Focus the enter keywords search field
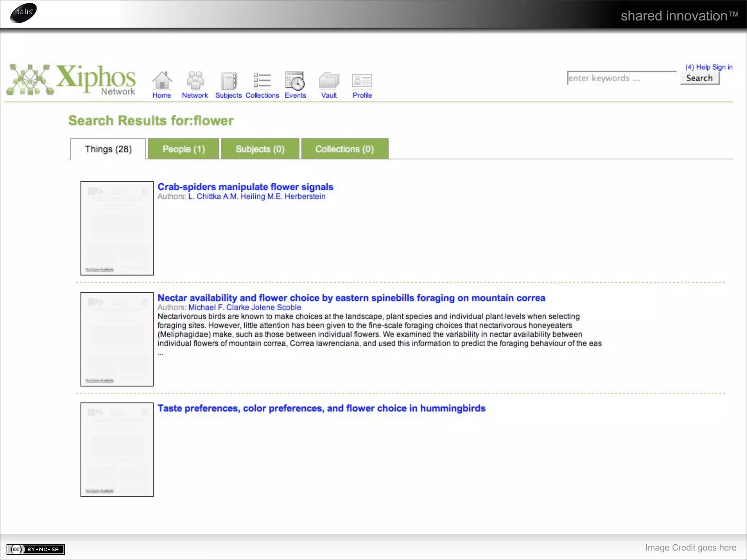The image size is (747, 560). (622, 78)
